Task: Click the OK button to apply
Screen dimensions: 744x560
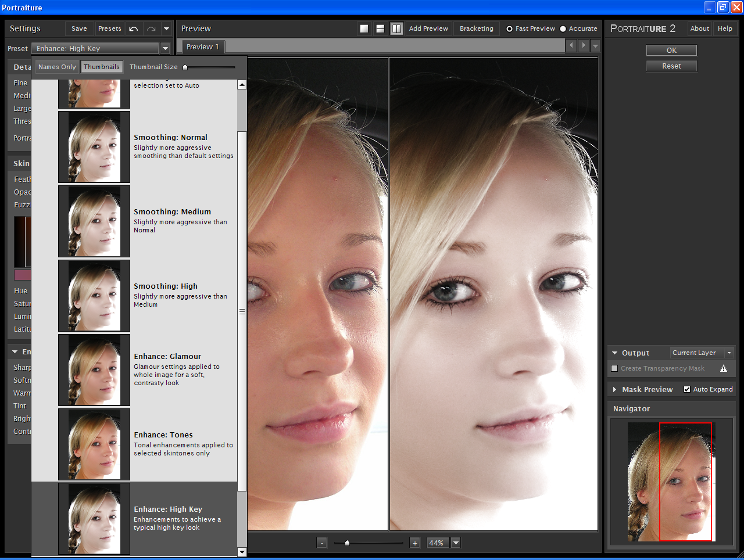Action: pyautogui.click(x=671, y=50)
